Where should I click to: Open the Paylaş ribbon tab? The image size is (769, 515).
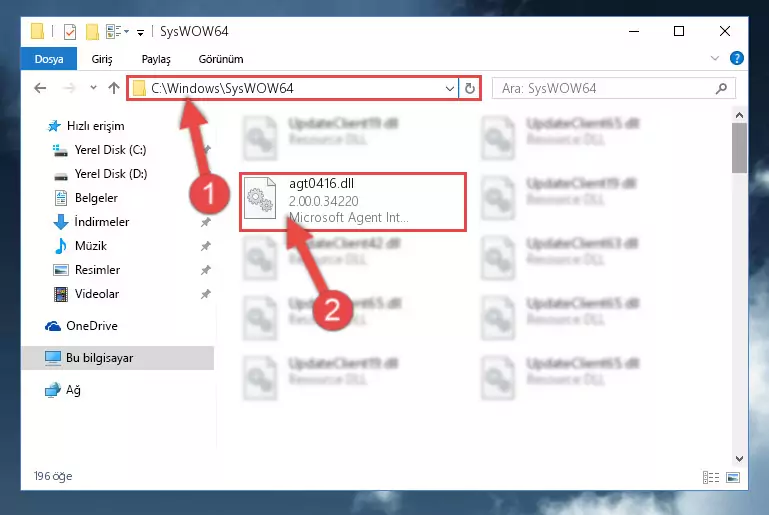156,59
